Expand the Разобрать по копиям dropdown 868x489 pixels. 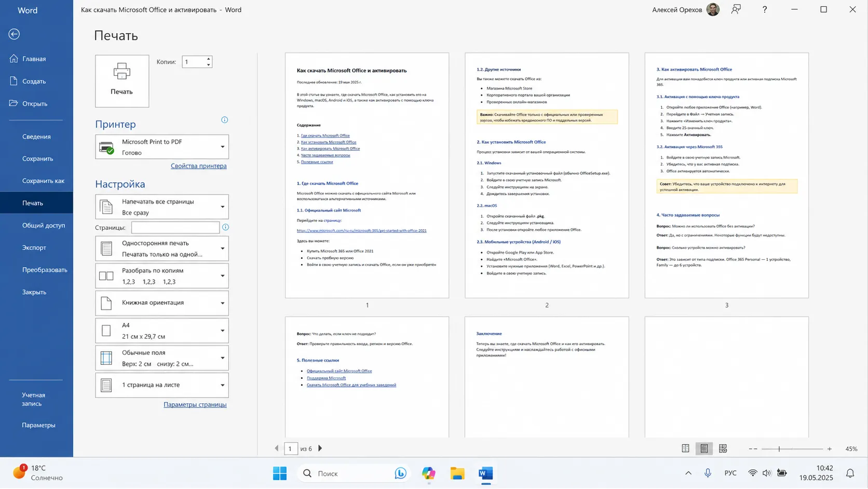click(x=162, y=276)
